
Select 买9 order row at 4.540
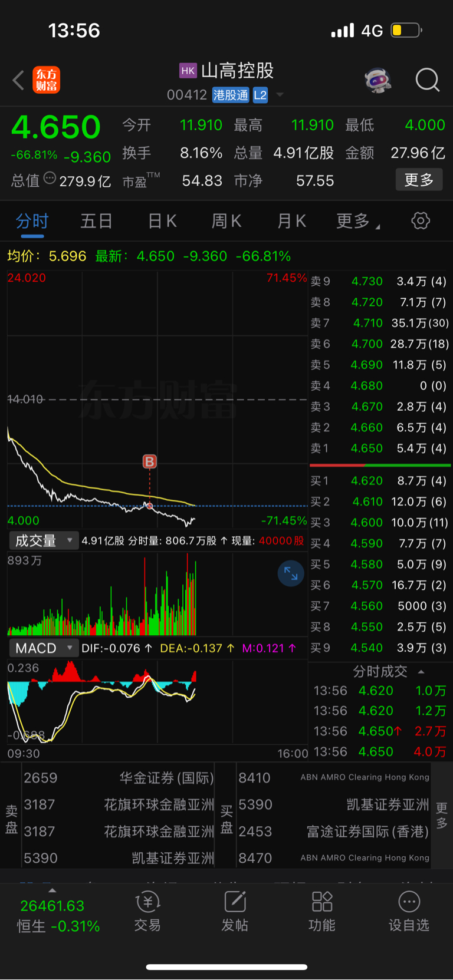pyautogui.click(x=379, y=648)
